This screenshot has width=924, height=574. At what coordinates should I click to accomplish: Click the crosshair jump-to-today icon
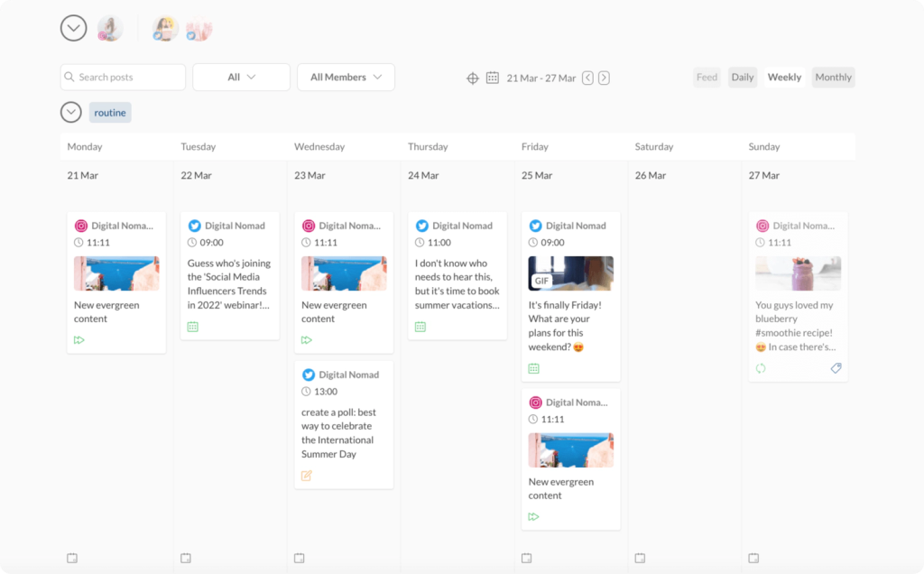coord(472,78)
